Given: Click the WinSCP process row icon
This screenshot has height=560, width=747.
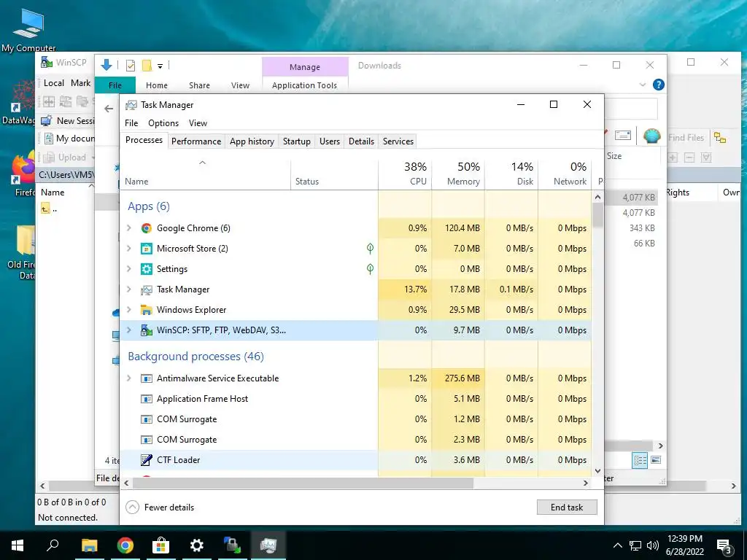Looking at the screenshot, I should click(146, 330).
